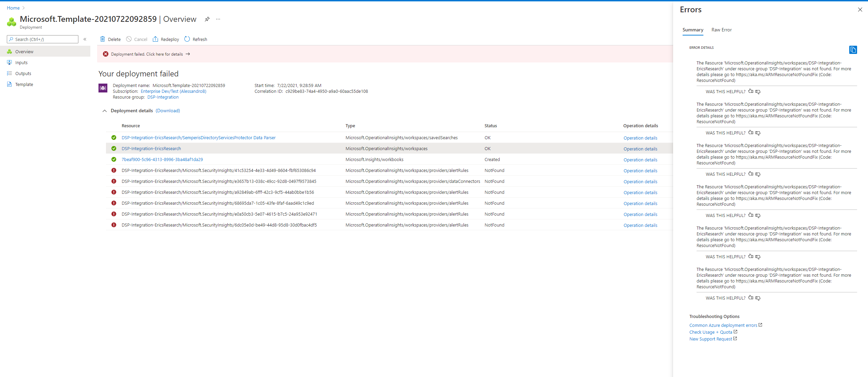The height and width of the screenshot is (377, 868).
Task: Click the Cancel toolbar button
Action: pyautogui.click(x=137, y=39)
